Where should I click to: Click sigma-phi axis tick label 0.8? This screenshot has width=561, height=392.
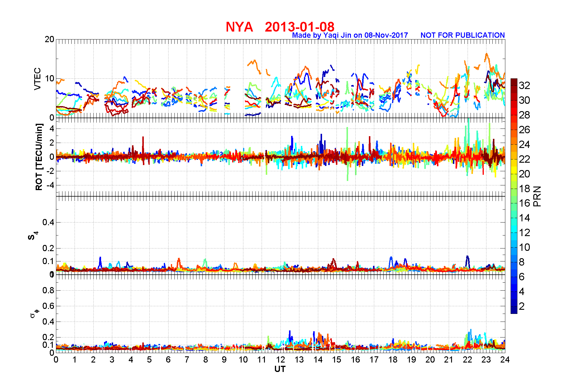pyautogui.click(x=48, y=290)
